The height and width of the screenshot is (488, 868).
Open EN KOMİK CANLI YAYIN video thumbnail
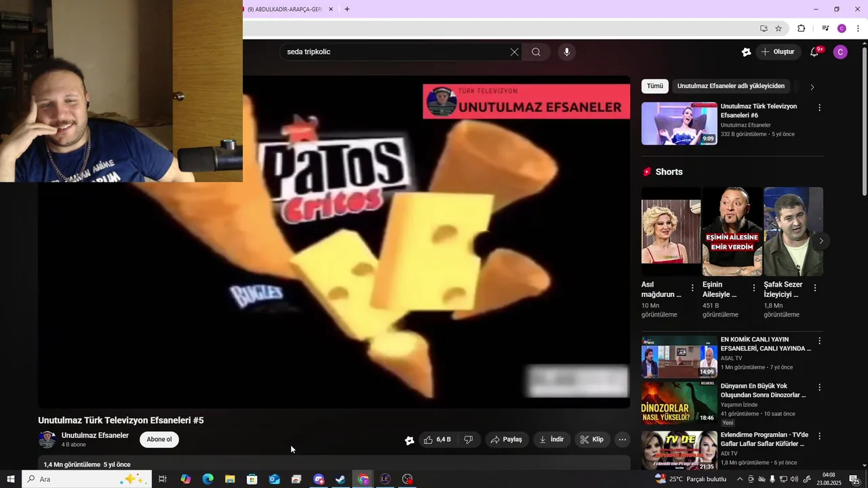(x=679, y=357)
